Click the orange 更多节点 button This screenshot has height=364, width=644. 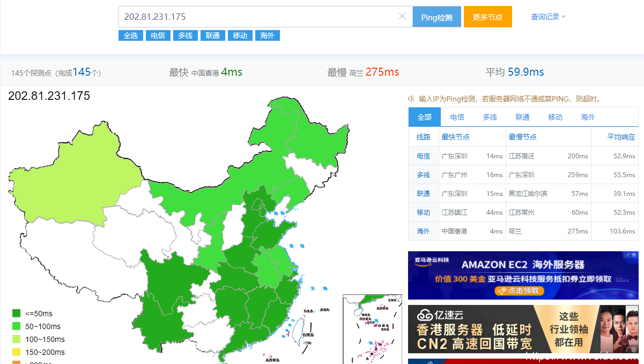click(x=487, y=17)
